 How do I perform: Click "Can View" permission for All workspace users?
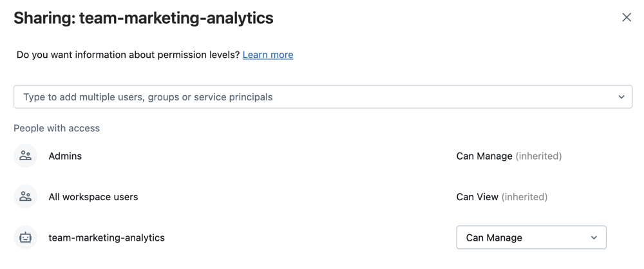click(477, 197)
